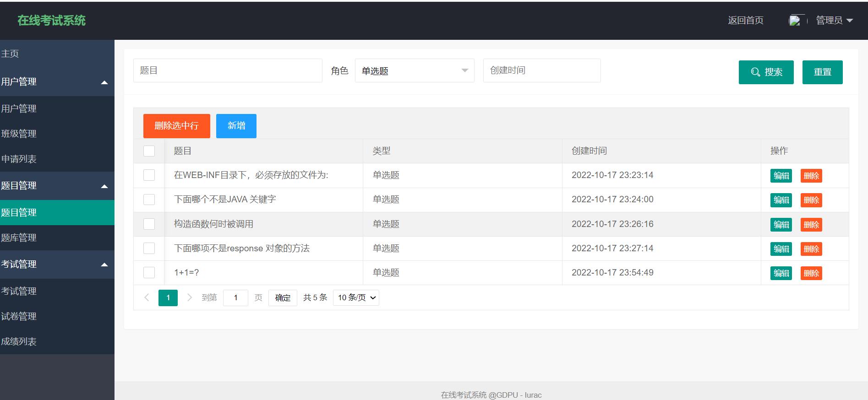
Task: Open the 管理员 user dropdown
Action: (x=834, y=21)
